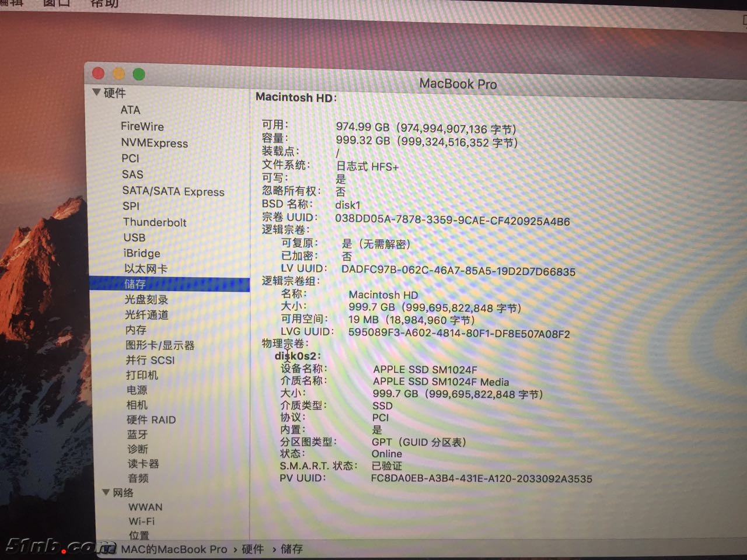Image resolution: width=747 pixels, height=560 pixels.
Task: Click the file system value '日志式 HFS+'
Action: click(x=368, y=166)
